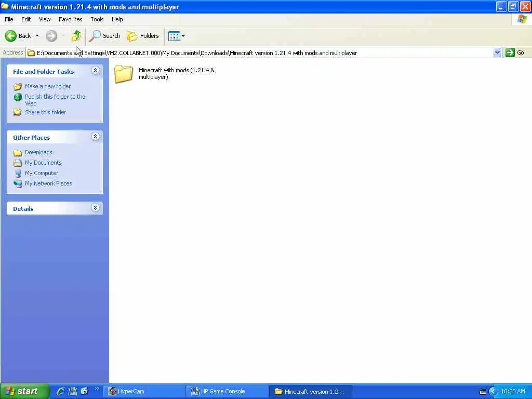This screenshot has height=399, width=532.
Task: Click the Minecraft version taskbar button
Action: click(x=311, y=392)
